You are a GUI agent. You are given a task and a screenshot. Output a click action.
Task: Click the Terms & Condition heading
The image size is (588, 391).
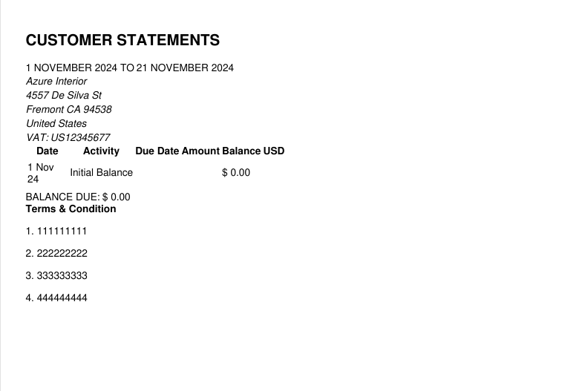71,208
